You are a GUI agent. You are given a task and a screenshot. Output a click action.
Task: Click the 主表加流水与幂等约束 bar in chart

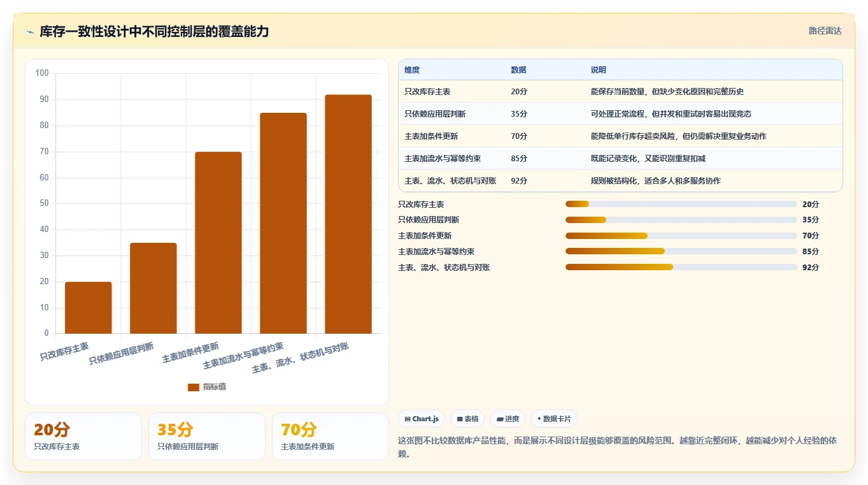tap(283, 223)
